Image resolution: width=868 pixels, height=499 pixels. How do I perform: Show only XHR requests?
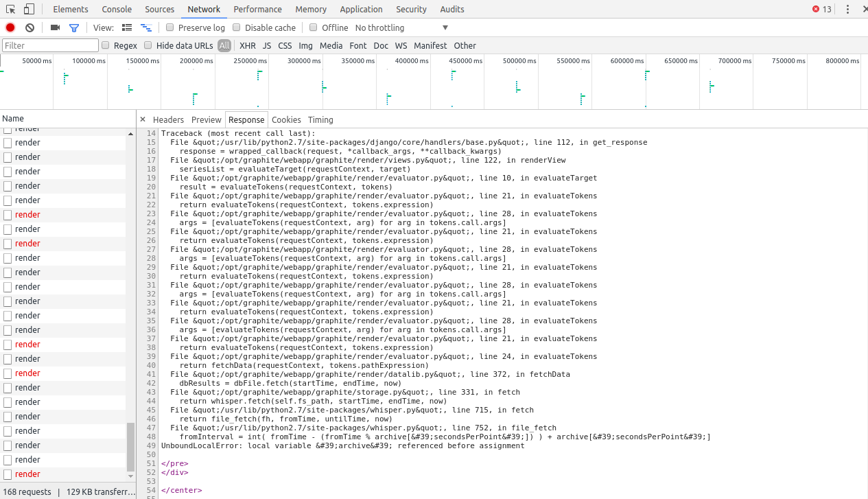pyautogui.click(x=247, y=45)
